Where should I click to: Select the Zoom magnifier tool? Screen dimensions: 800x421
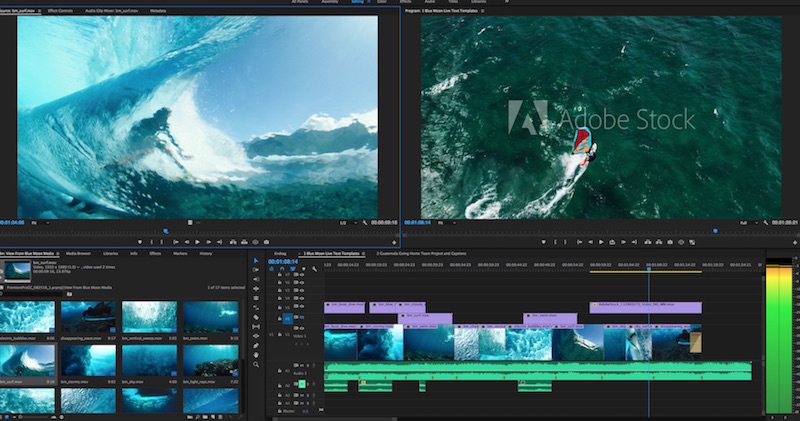[x=256, y=365]
